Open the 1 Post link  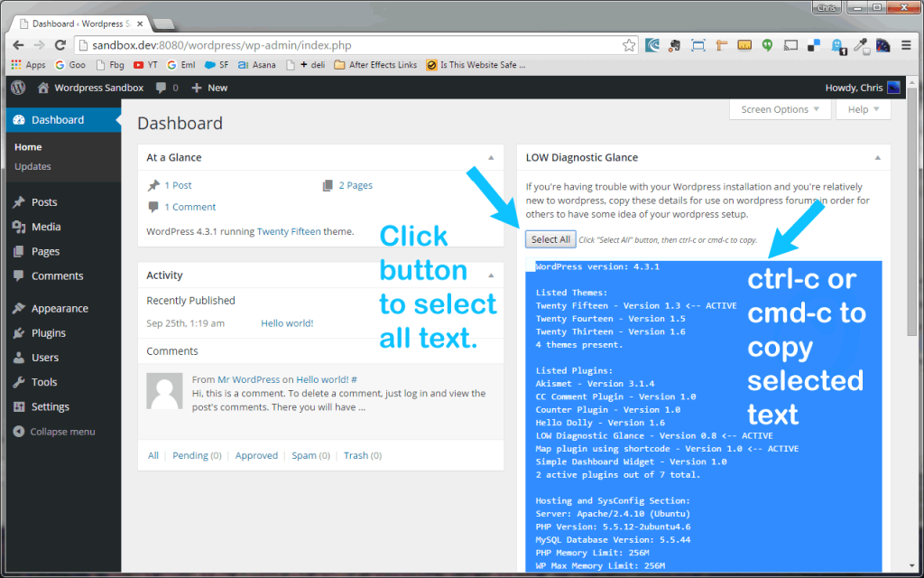point(178,185)
